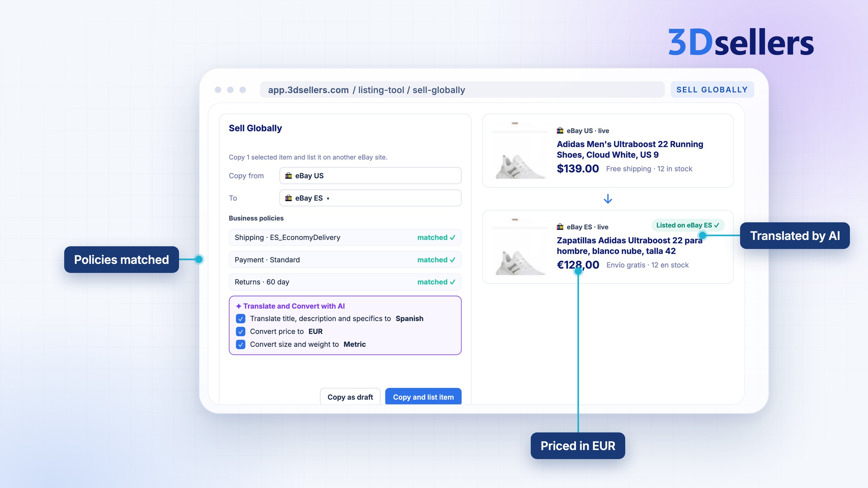This screenshot has width=868, height=488.
Task: Toggle the Convert price to EUR checkbox
Action: tap(240, 331)
